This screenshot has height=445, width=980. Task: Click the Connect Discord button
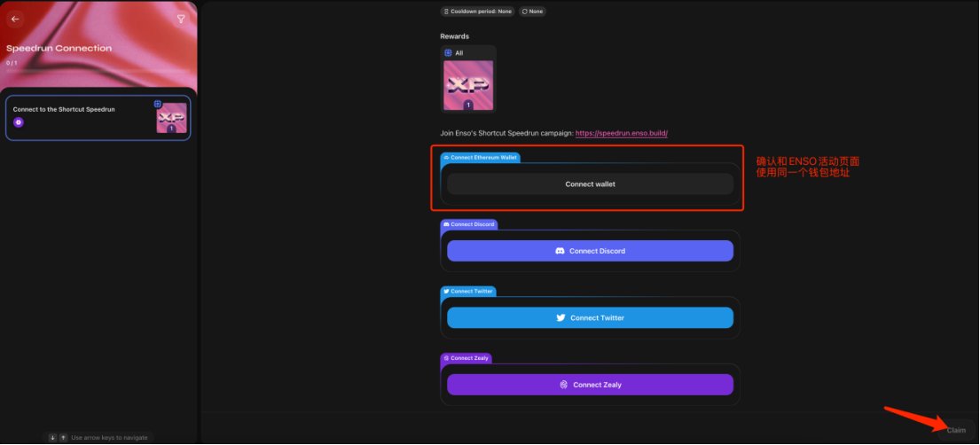click(590, 251)
